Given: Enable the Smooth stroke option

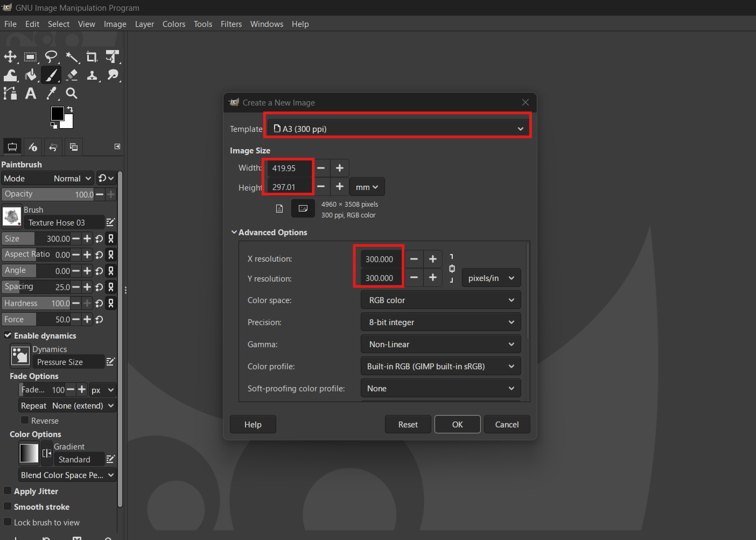Looking at the screenshot, I should 7,507.
